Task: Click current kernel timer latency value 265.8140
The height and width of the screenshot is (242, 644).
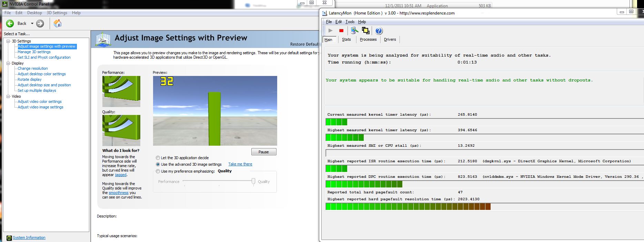Action: (x=467, y=114)
